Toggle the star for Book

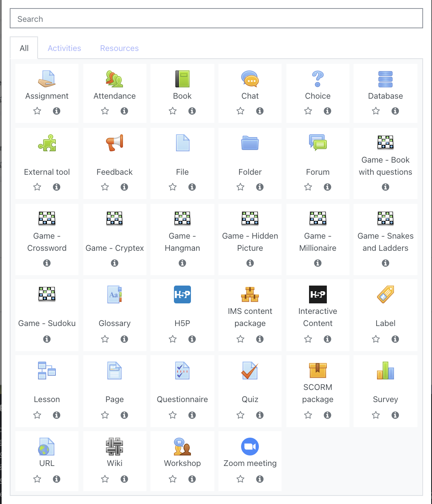coord(173,111)
